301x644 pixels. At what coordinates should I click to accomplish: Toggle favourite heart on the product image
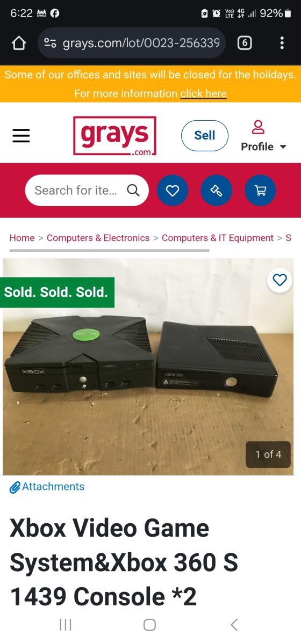[279, 280]
